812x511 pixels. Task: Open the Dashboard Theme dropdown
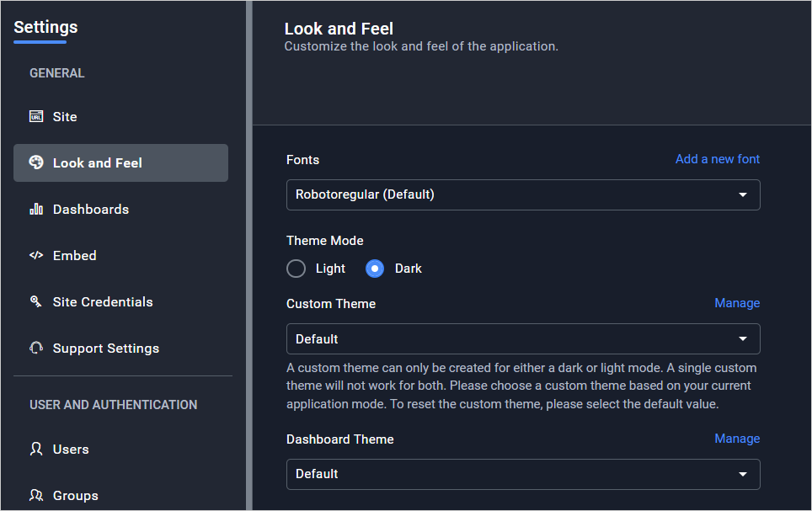[x=522, y=474]
